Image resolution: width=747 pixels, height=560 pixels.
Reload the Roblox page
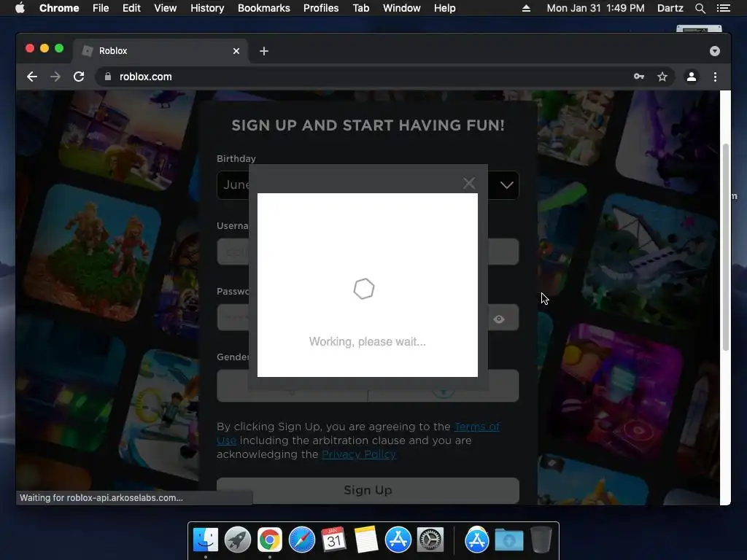[x=79, y=77]
